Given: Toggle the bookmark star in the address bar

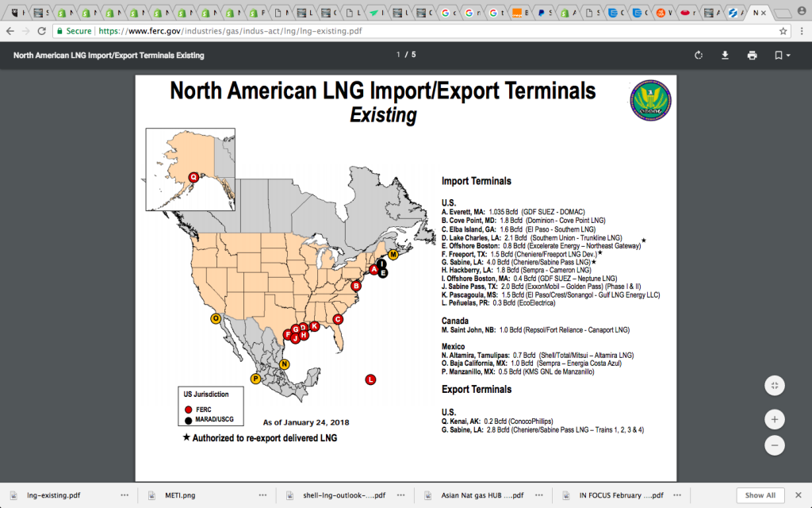Looking at the screenshot, I should tap(782, 29).
